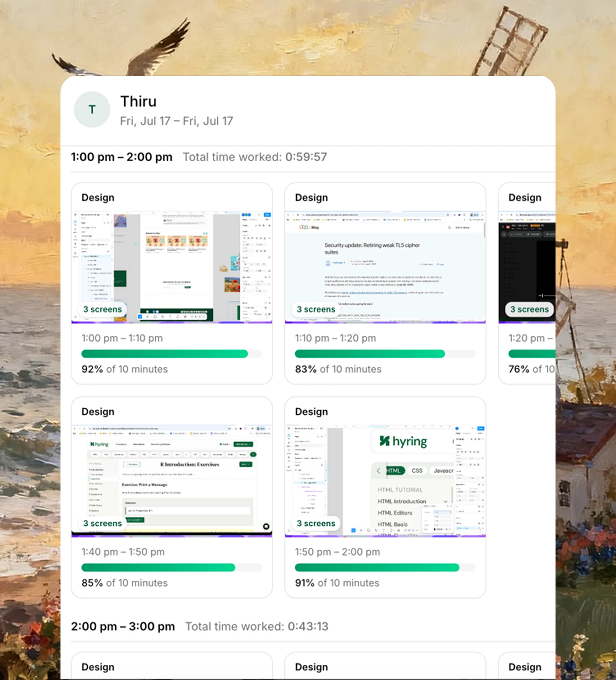Select the Design label on the 1:50 pm – 2:00 pm card
The width and height of the screenshot is (616, 680).
tap(311, 412)
